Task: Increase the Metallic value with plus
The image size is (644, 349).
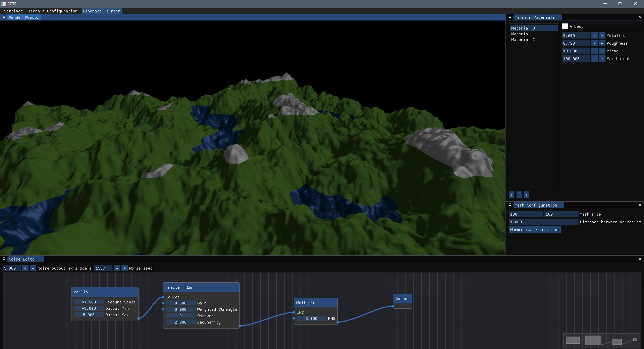Action: click(602, 36)
